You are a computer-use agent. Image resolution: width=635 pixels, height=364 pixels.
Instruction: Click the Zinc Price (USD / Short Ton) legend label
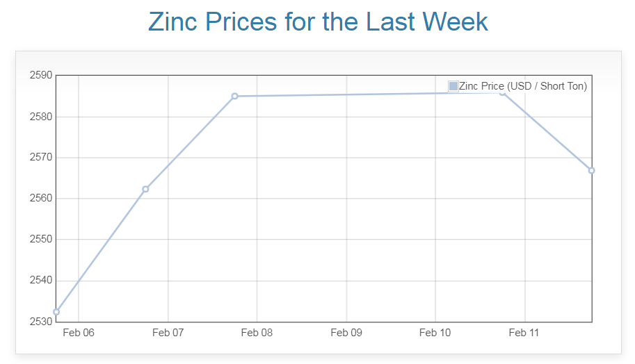click(x=523, y=86)
